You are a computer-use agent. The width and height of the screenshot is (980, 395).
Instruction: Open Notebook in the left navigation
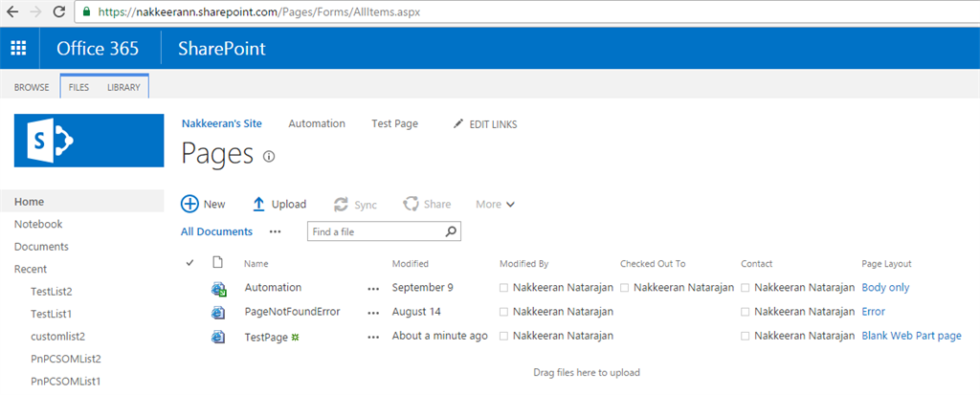pyautogui.click(x=38, y=224)
